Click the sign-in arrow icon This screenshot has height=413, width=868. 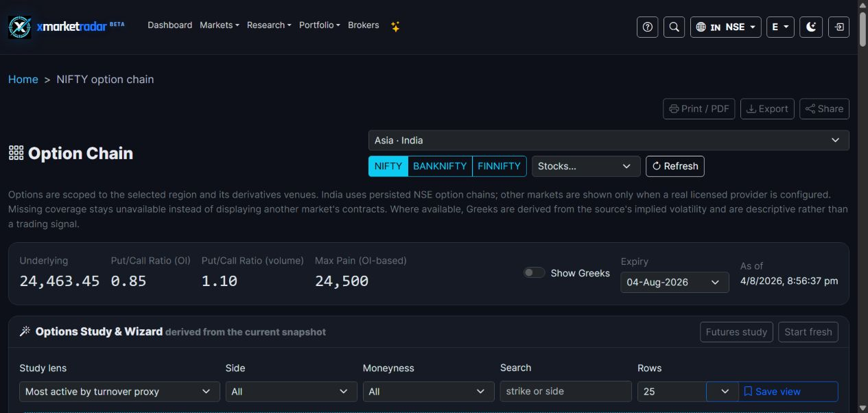839,27
